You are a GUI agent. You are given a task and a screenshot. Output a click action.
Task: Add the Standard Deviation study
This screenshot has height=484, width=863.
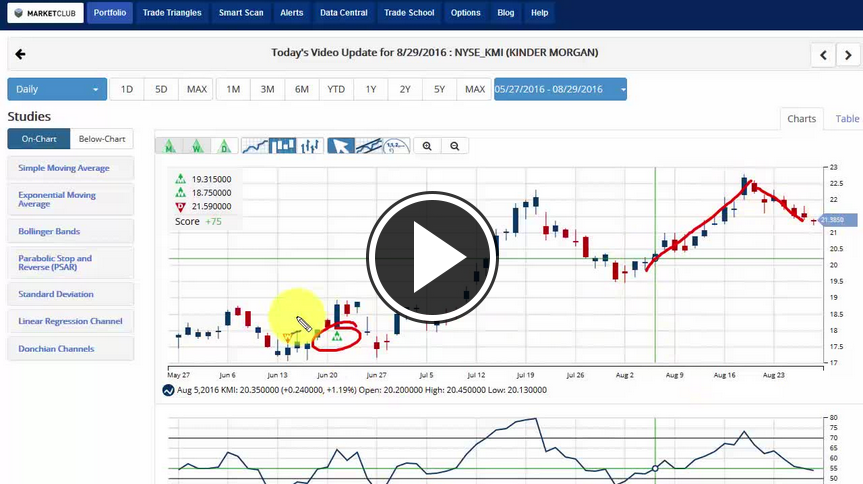(70, 294)
